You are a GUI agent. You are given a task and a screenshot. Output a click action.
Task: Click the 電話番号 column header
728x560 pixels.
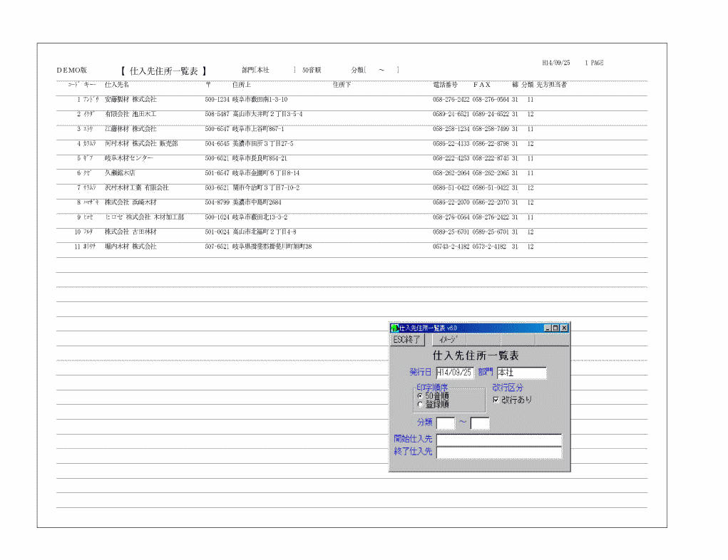[x=445, y=85]
